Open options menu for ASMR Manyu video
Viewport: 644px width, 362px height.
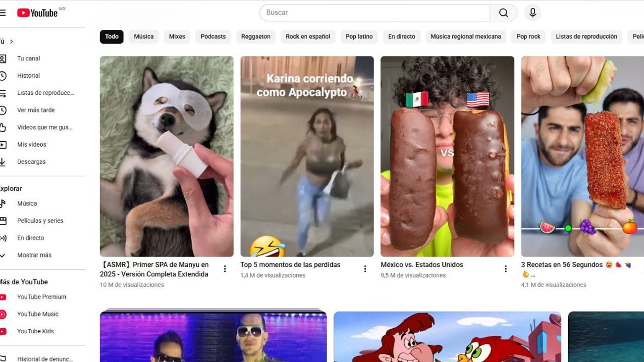click(225, 269)
